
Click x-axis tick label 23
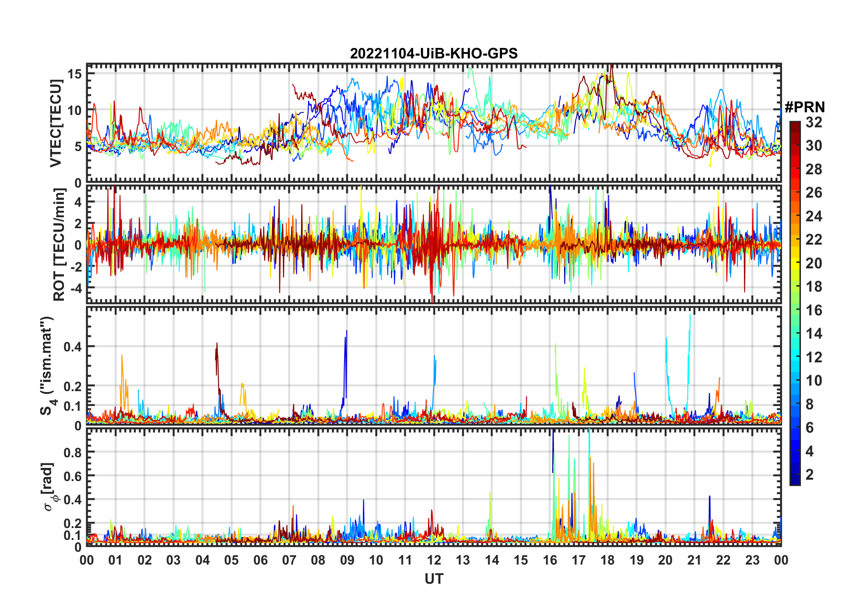point(752,560)
